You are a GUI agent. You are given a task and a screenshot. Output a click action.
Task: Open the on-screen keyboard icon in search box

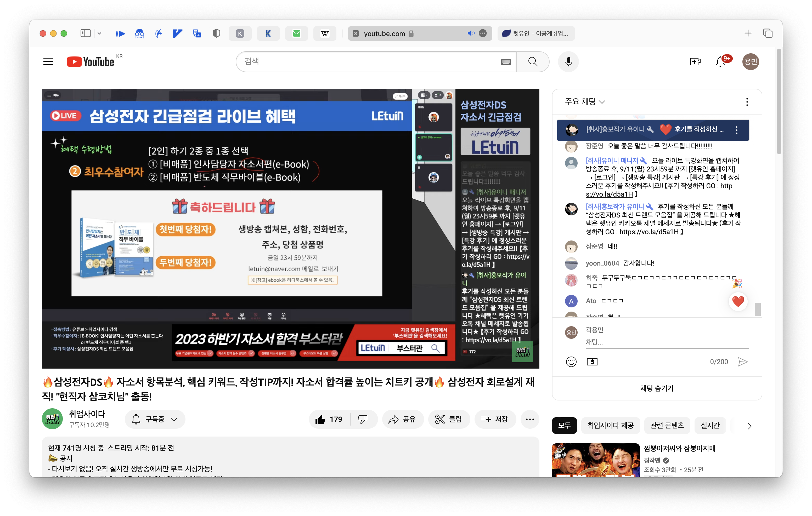click(505, 62)
